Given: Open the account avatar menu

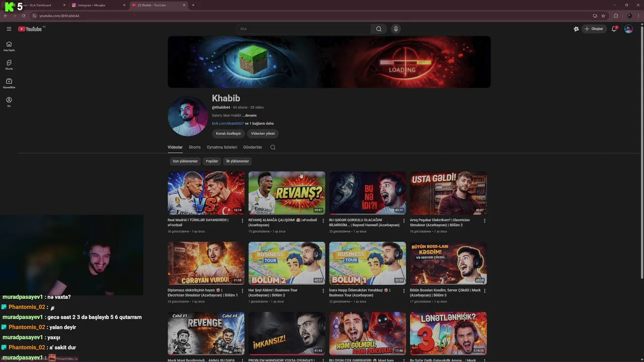Looking at the screenshot, I should [628, 29].
